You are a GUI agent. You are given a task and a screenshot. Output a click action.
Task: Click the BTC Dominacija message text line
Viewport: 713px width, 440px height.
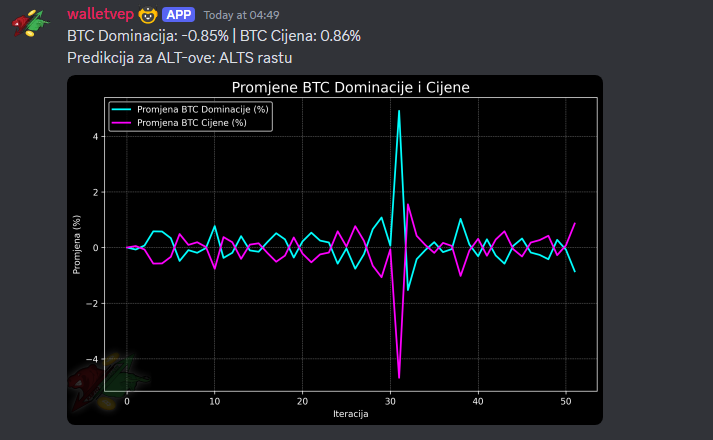coord(213,36)
